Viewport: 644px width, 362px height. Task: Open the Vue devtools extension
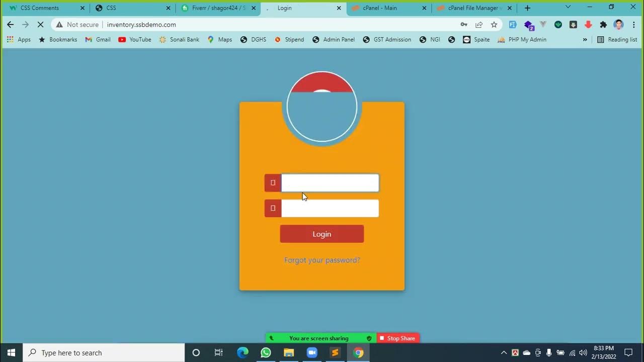pos(543,25)
